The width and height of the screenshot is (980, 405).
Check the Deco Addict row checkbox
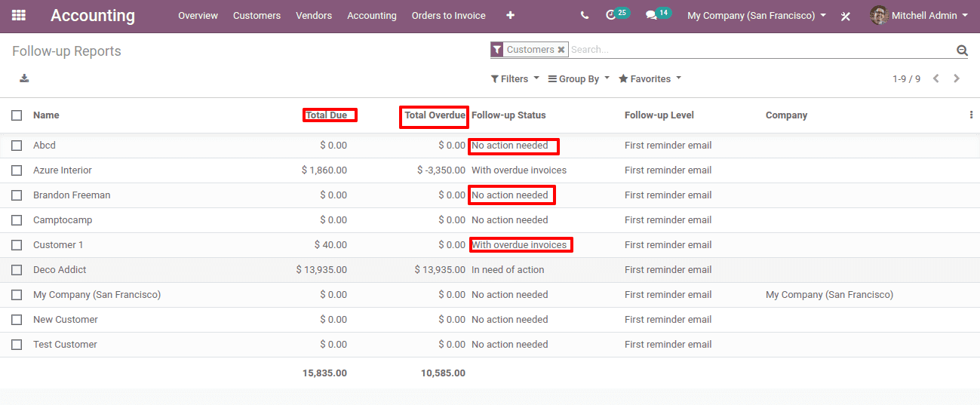pos(17,270)
